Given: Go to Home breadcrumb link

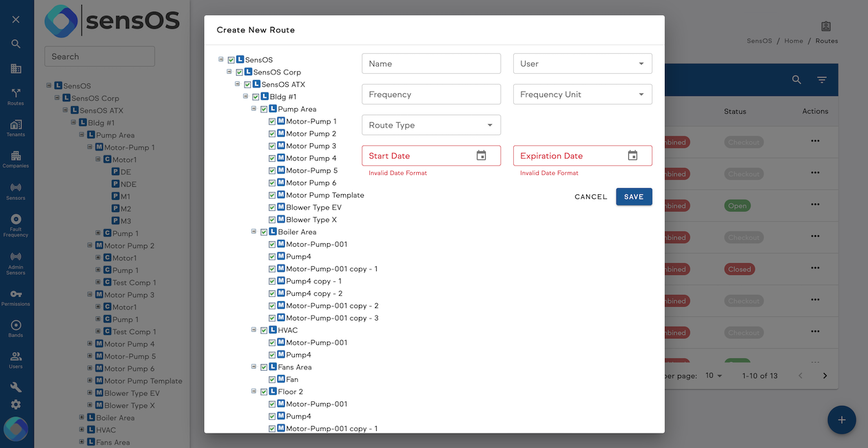Looking at the screenshot, I should [x=794, y=41].
